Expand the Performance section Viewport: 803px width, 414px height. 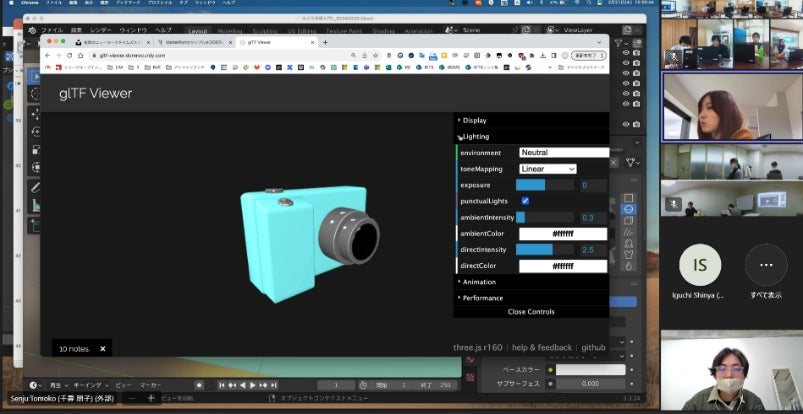pyautogui.click(x=482, y=297)
